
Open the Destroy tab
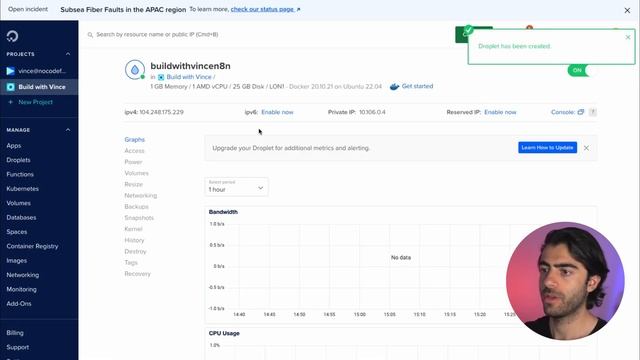pos(135,251)
